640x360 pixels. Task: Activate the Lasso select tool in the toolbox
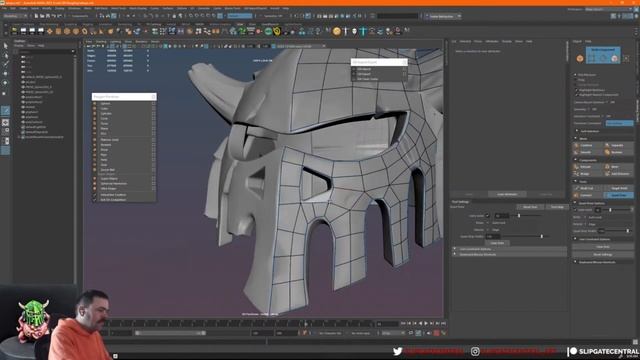(x=5, y=55)
